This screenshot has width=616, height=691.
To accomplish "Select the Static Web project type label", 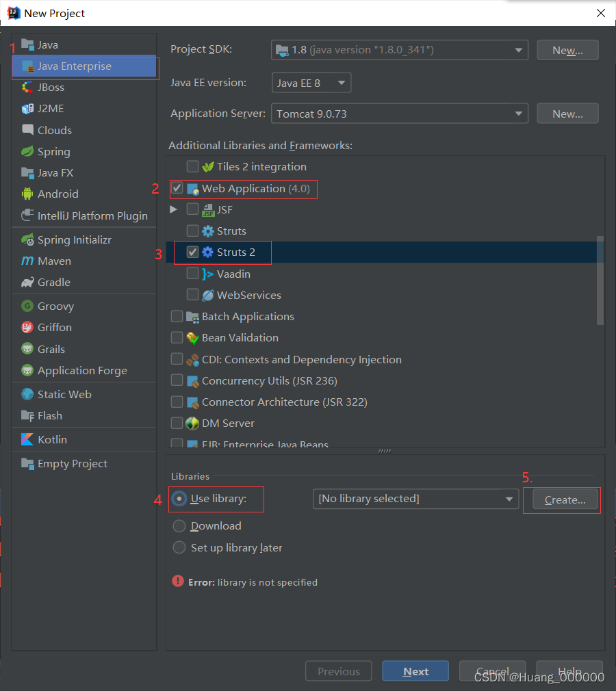I will (x=64, y=394).
